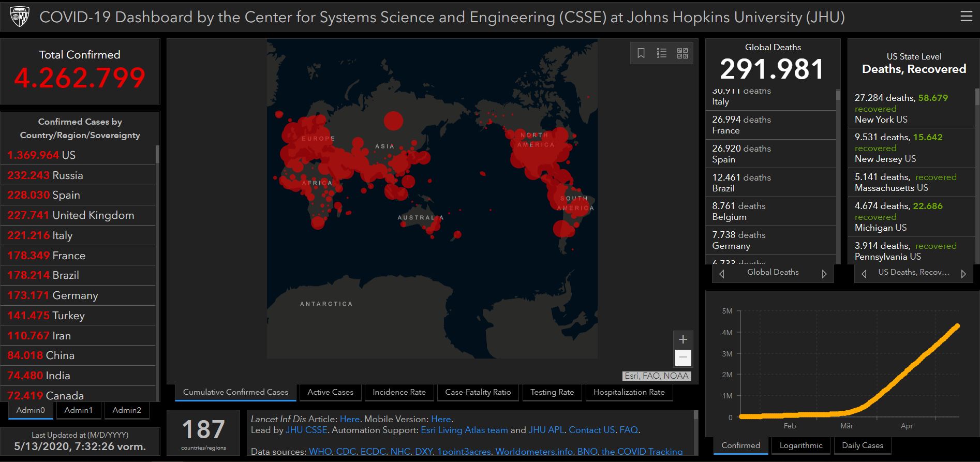The image size is (980, 462).
Task: Go to previous Global Deaths panel
Action: pos(722,274)
